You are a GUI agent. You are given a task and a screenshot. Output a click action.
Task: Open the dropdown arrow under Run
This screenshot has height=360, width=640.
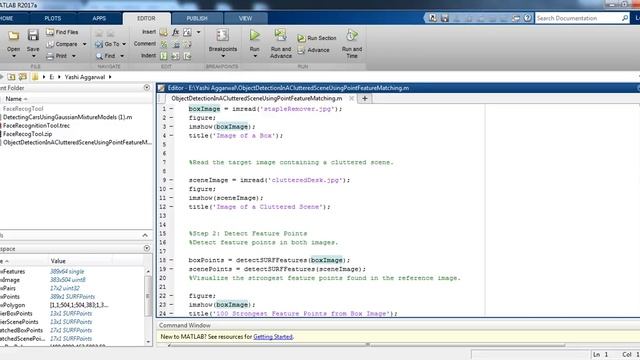click(255, 56)
